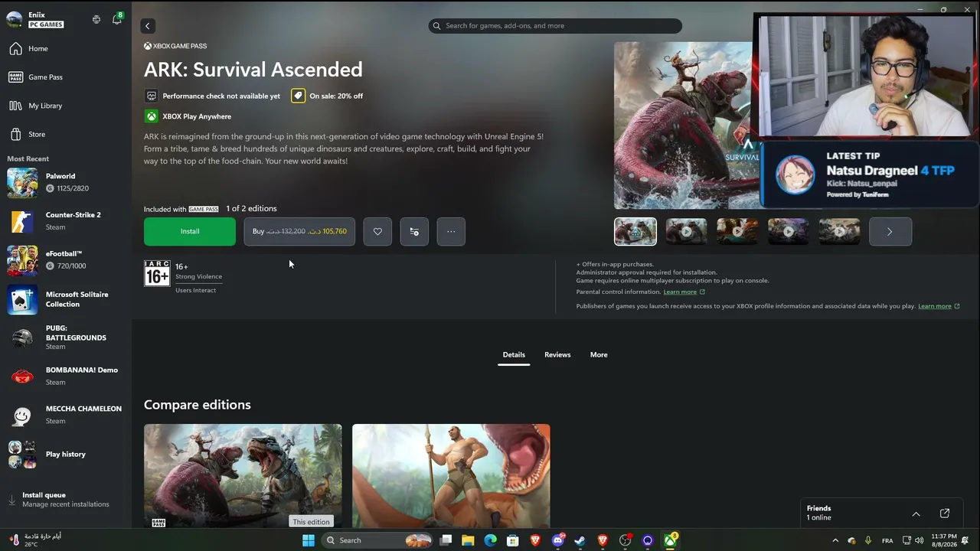Click the remote play device icon near the profile
The image size is (980, 551).
click(96, 19)
